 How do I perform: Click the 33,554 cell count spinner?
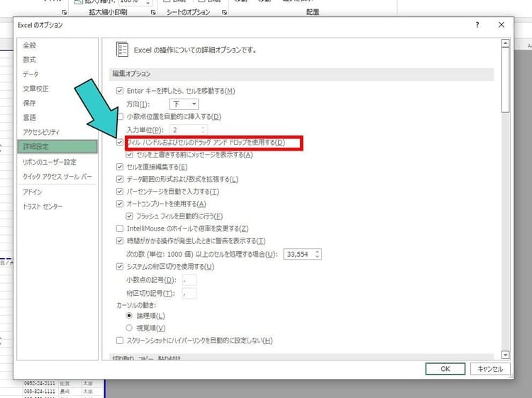[302, 254]
